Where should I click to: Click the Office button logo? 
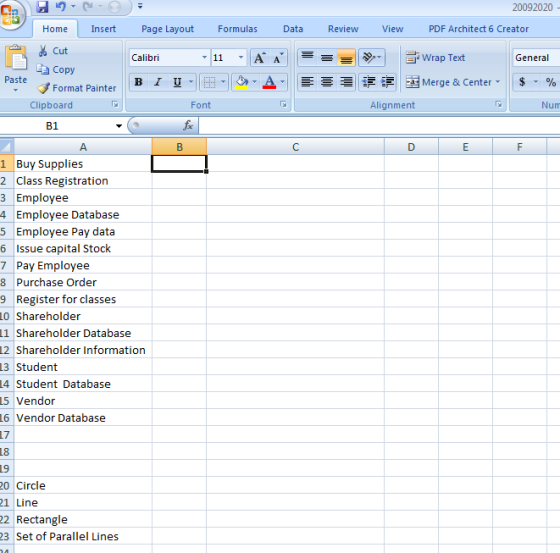(x=11, y=14)
